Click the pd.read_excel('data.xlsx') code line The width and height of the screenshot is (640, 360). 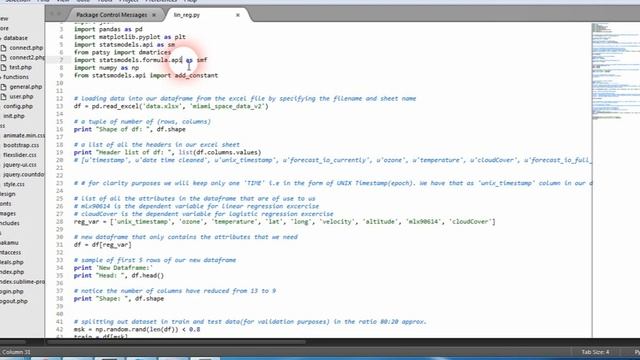coord(171,106)
